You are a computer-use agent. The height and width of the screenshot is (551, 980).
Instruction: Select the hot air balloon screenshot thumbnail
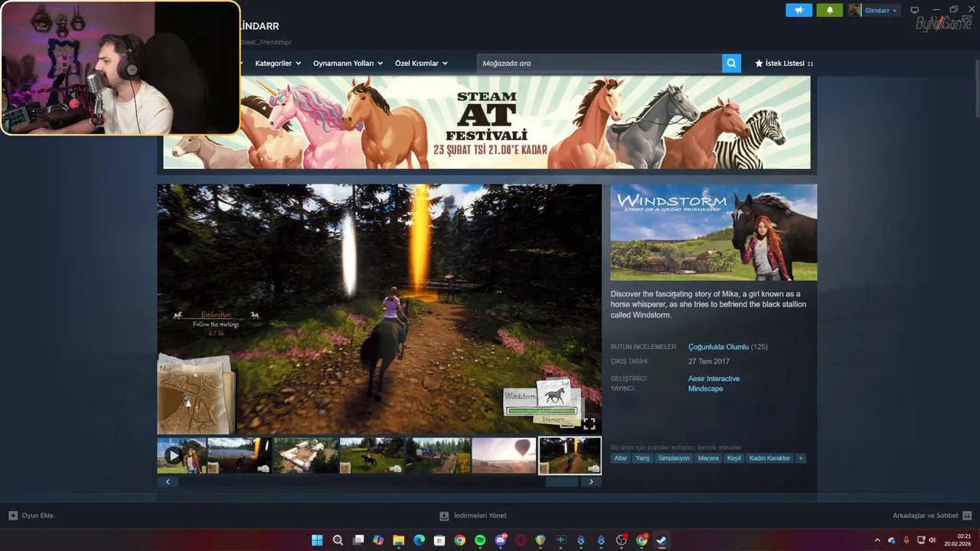point(504,455)
